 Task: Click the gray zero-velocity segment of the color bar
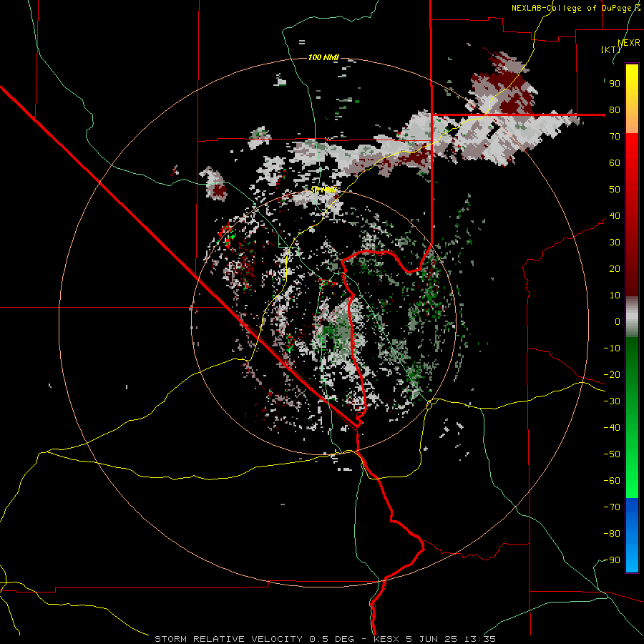click(632, 317)
